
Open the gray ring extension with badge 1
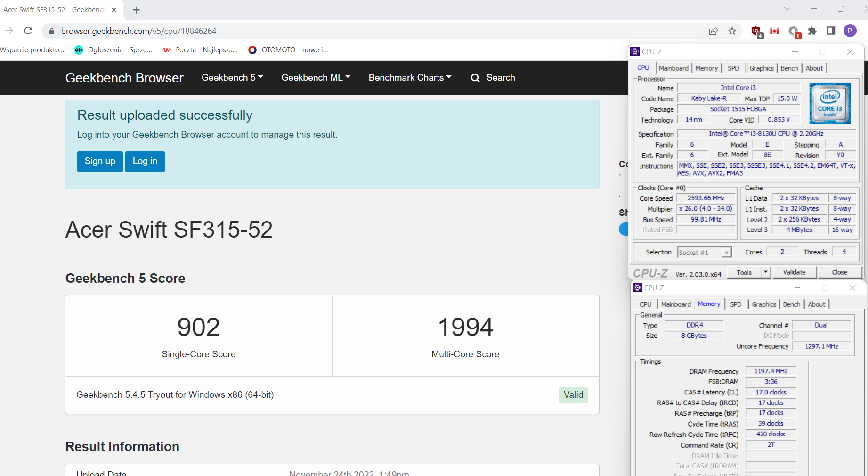[794, 32]
